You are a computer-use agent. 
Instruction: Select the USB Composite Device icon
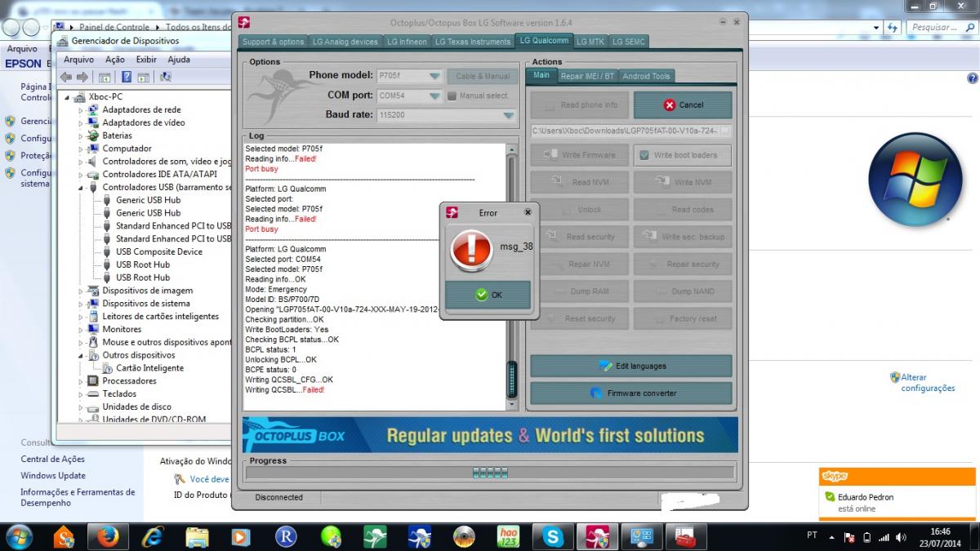108,251
